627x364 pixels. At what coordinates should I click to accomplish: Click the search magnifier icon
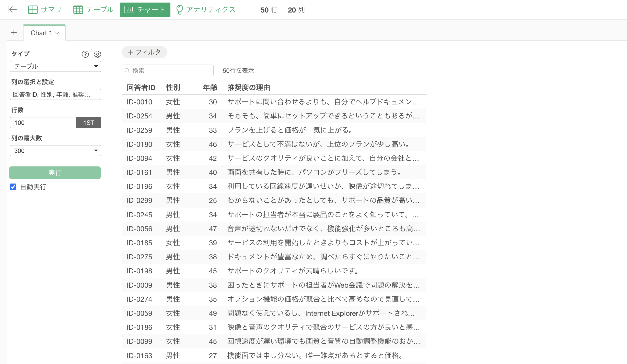tap(127, 71)
